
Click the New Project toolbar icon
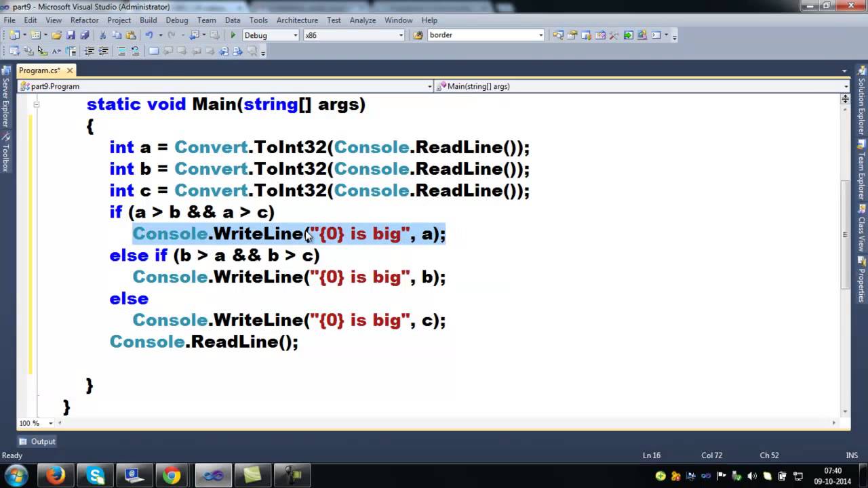pyautogui.click(x=14, y=35)
